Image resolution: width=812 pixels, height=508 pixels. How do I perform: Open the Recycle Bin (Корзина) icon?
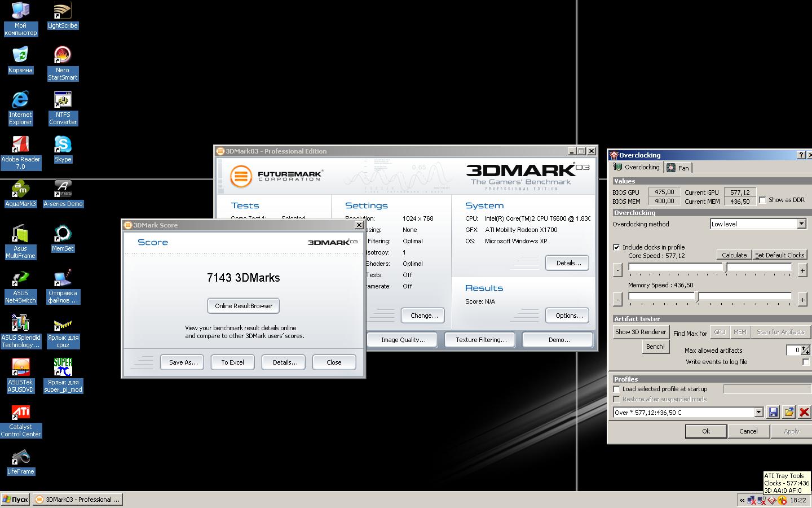point(20,60)
